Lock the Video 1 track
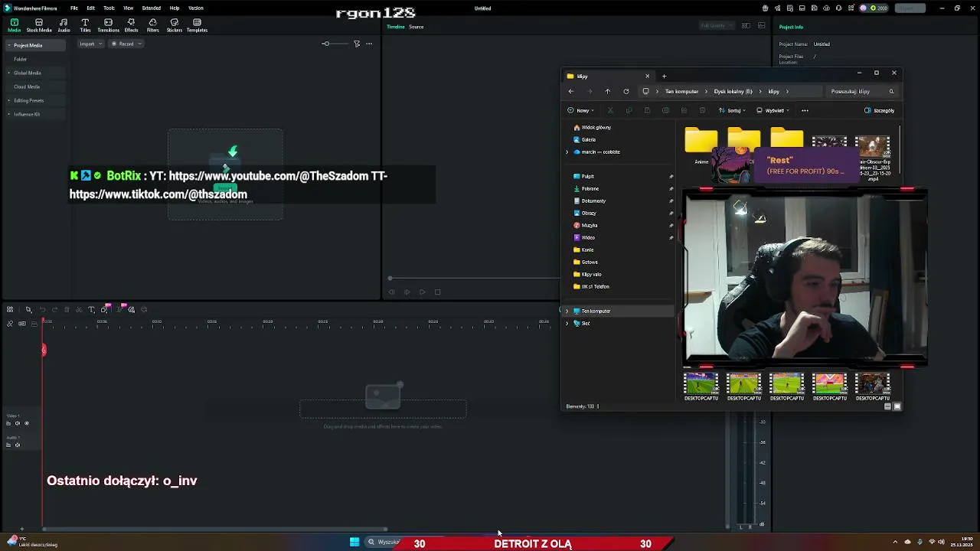The image size is (980, 551). click(9, 423)
